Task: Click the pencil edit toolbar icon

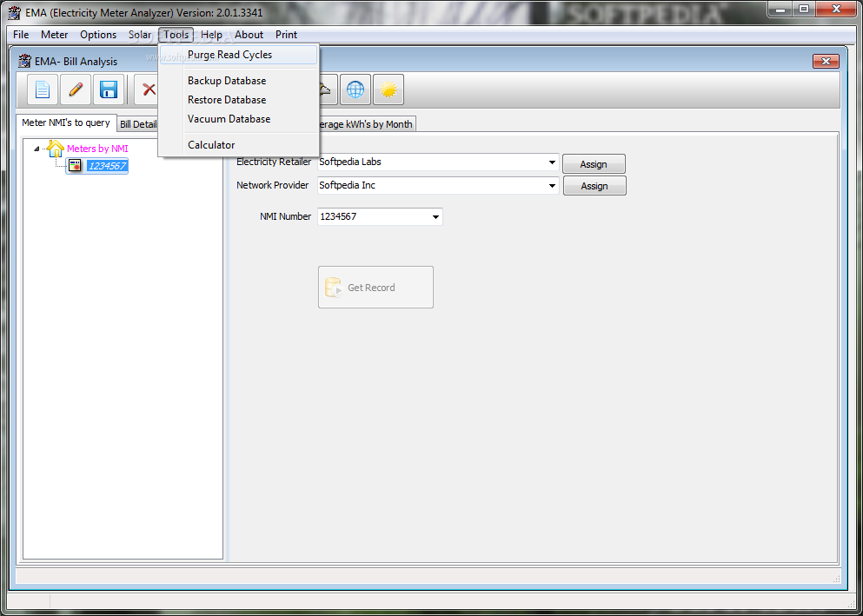Action: point(76,89)
